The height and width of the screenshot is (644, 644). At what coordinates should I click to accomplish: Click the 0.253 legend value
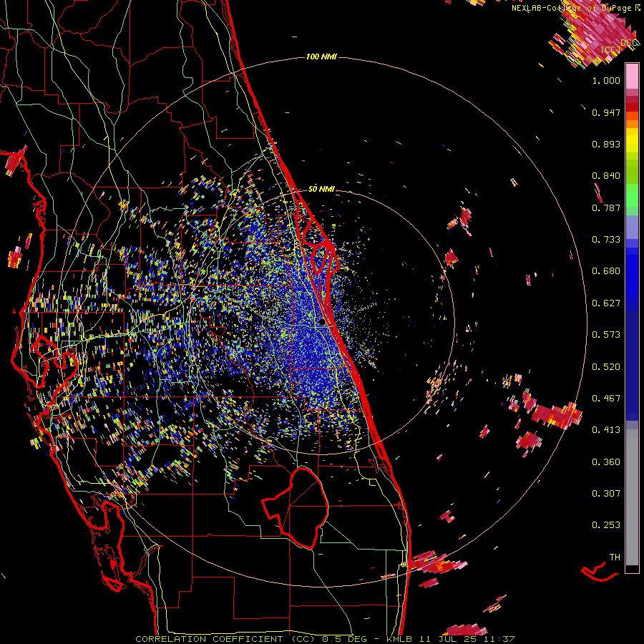tap(606, 525)
